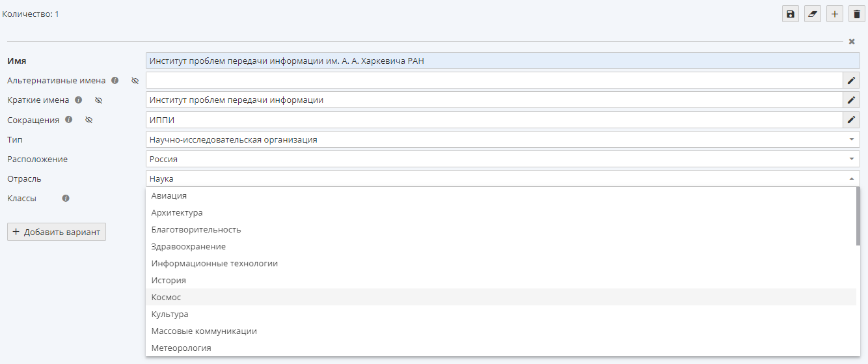This screenshot has width=868, height=364.
Task: Open the Расположение dropdown arrow
Action: pos(852,159)
